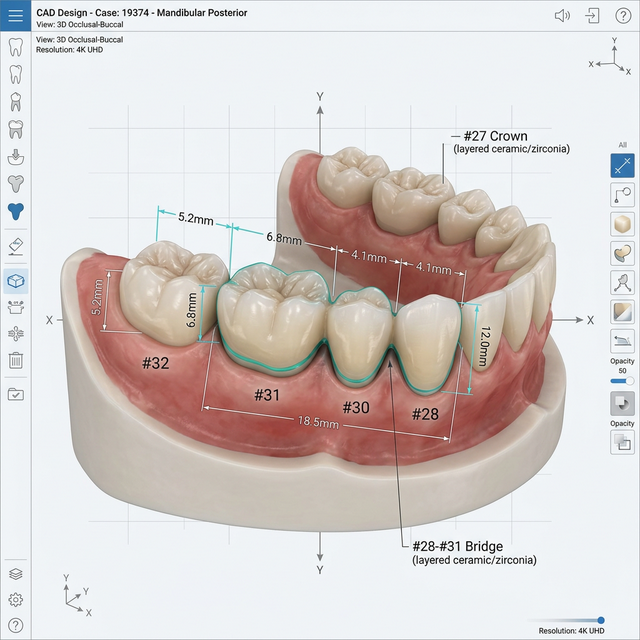The width and height of the screenshot is (640, 640).
Task: Click the scanner platform icon
Action: (x=622, y=341)
